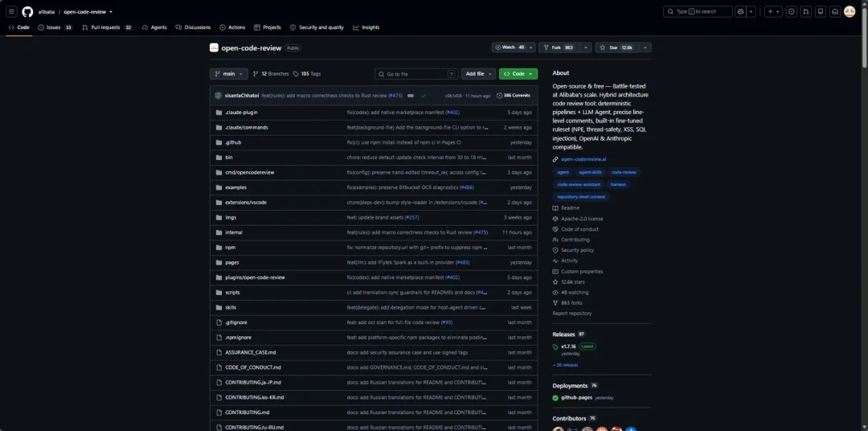This screenshot has height=431, width=868.
Task: Click the Report repository link
Action: [572, 314]
